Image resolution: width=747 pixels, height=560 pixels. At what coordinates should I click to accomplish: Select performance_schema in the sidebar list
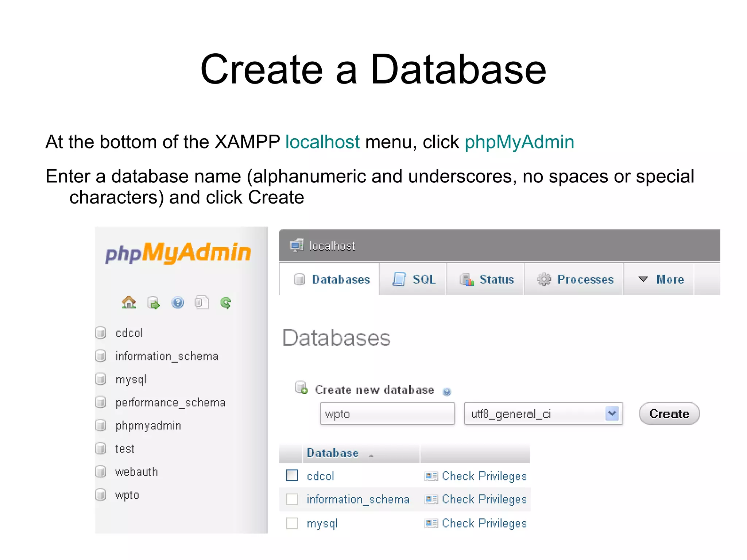coord(170,402)
